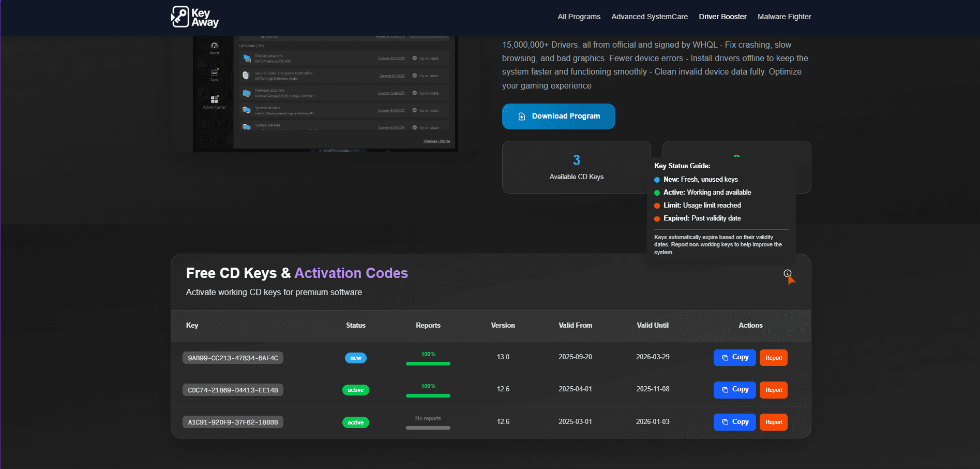The width and height of the screenshot is (980, 469).
Task: Report the A1C91-92DF9 key
Action: point(773,422)
